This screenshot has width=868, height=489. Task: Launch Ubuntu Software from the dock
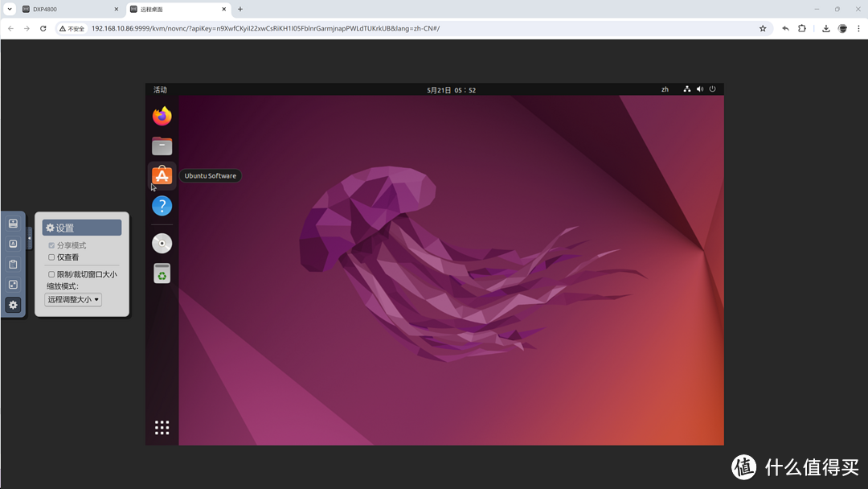coord(162,176)
